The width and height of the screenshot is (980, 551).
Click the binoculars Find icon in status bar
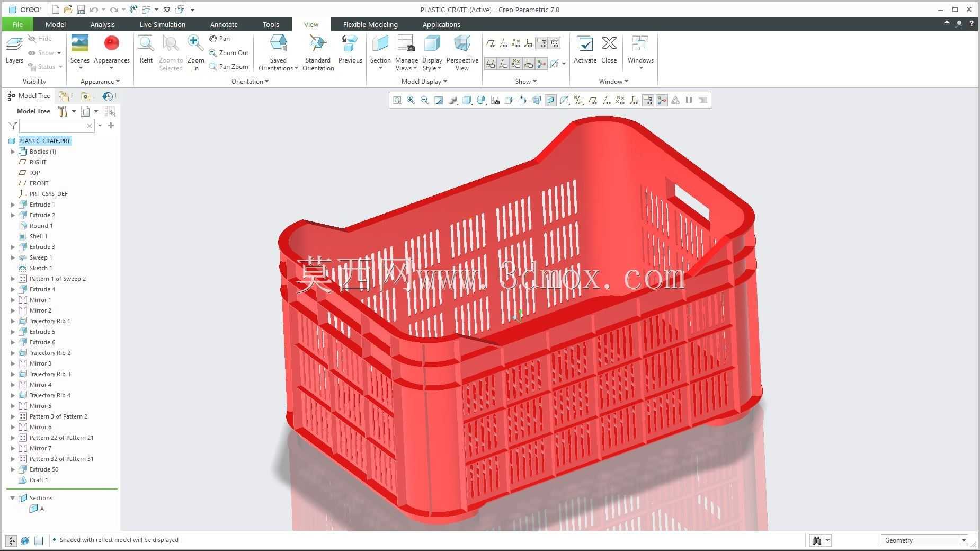pos(816,540)
